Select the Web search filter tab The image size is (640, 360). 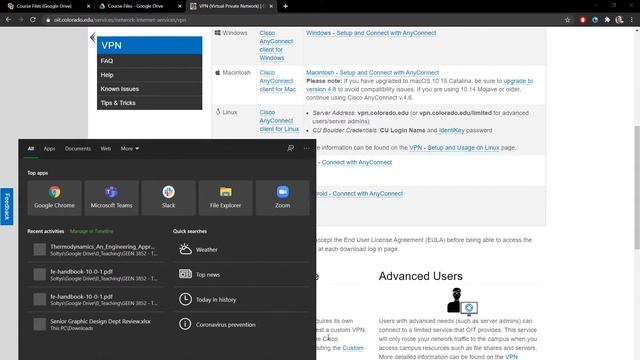pos(106,149)
